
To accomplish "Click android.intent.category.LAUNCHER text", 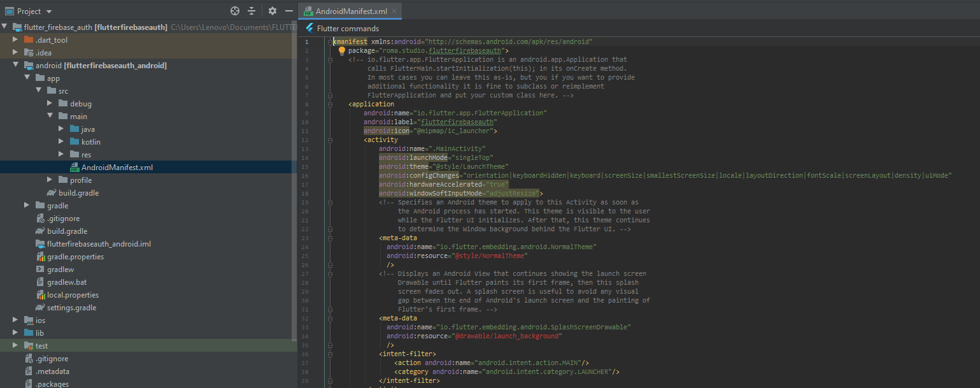I will tap(548, 371).
